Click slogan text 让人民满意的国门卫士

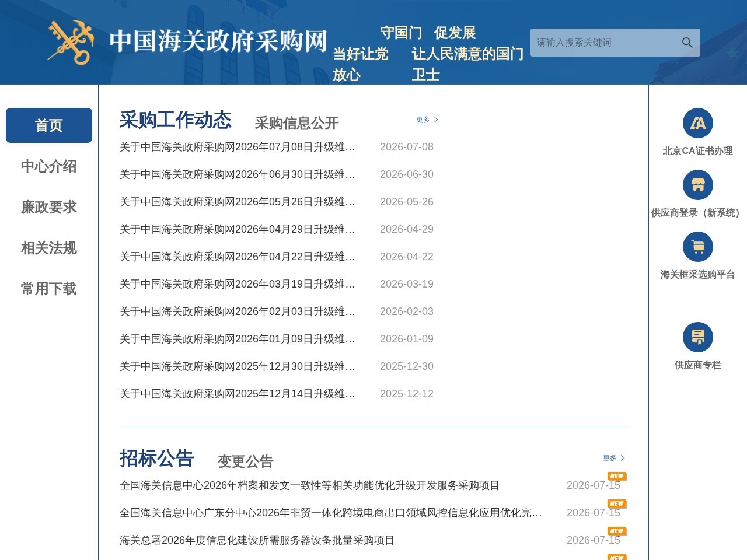click(x=467, y=64)
